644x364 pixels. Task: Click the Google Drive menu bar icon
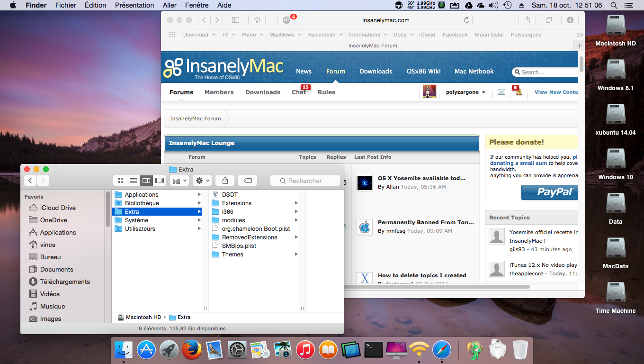click(x=468, y=5)
